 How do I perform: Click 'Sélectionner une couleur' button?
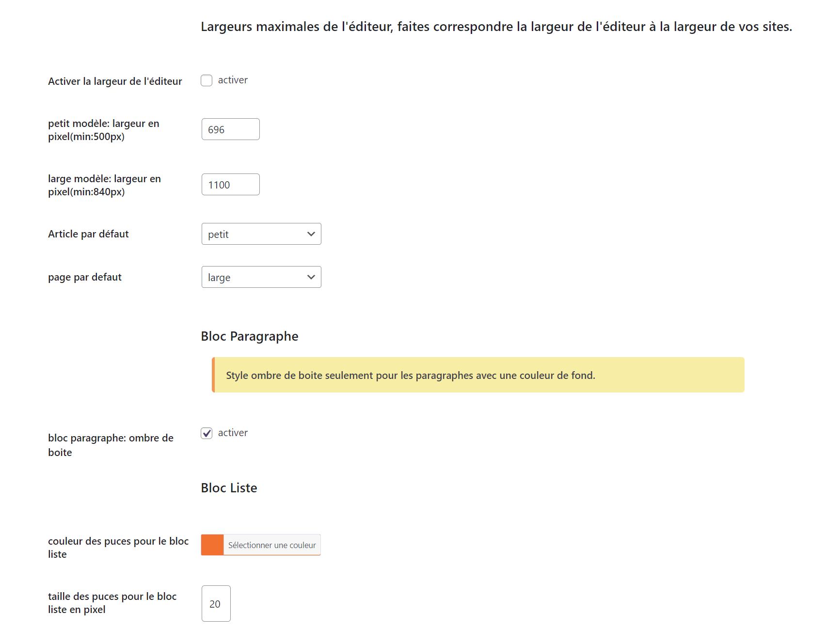(x=272, y=545)
